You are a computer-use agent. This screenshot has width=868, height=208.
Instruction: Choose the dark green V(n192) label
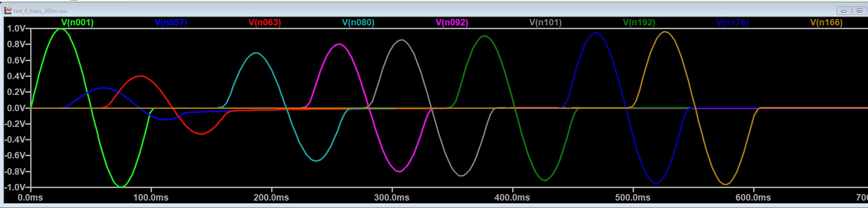point(639,22)
